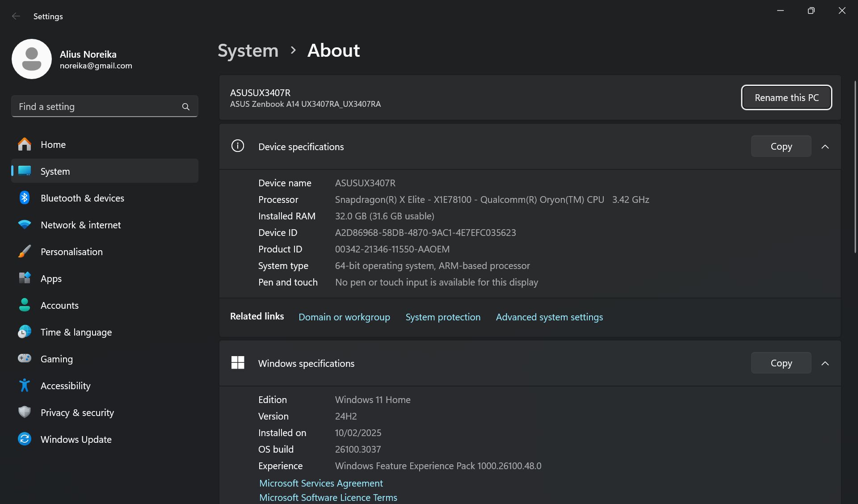Copy the Device specifications
The image size is (858, 504).
[x=781, y=147]
